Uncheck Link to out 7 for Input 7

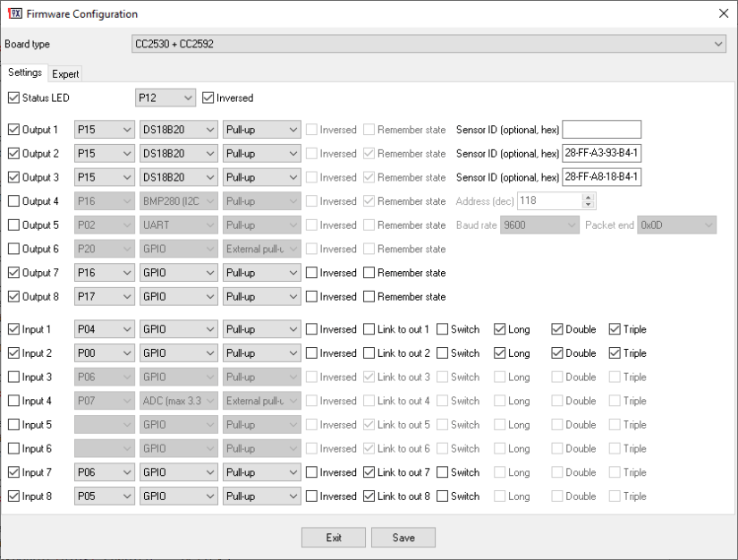click(x=369, y=472)
